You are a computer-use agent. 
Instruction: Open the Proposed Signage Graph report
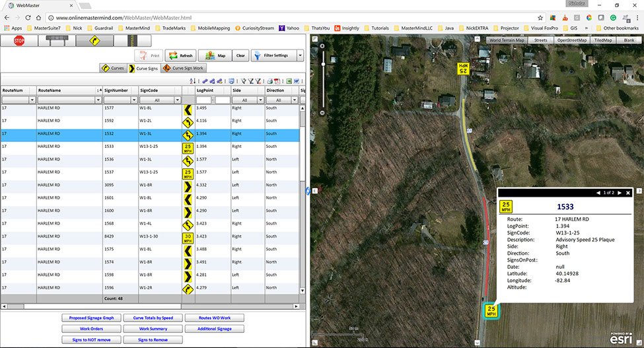(x=92, y=318)
